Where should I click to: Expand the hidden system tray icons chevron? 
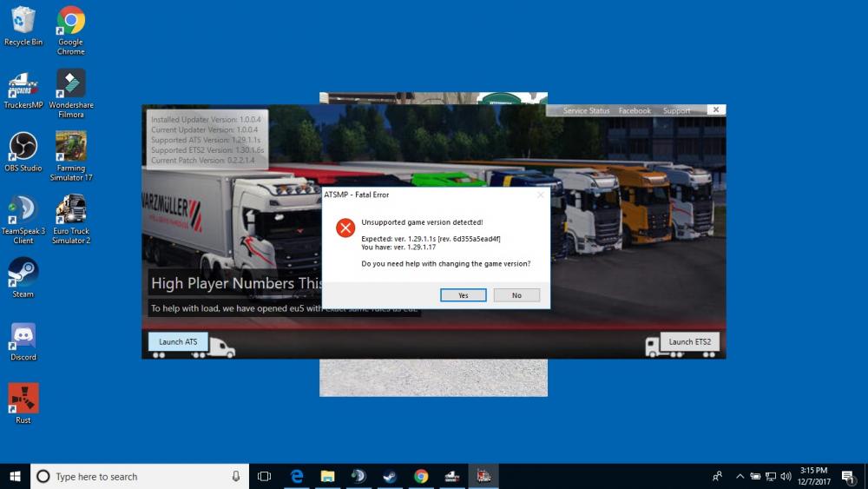[740, 476]
